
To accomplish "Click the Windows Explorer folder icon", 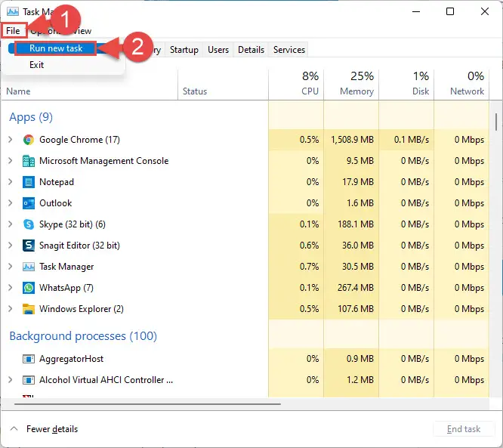I will (x=29, y=309).
